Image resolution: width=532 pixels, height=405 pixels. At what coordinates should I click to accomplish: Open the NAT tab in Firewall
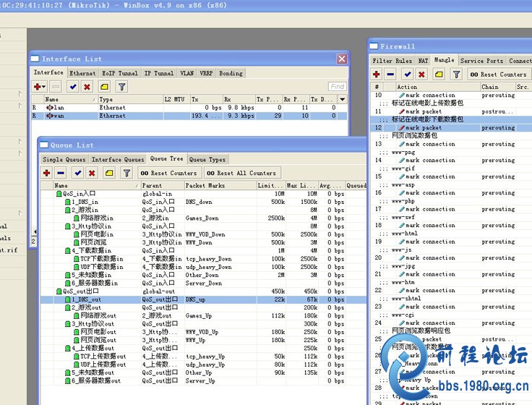coord(424,61)
